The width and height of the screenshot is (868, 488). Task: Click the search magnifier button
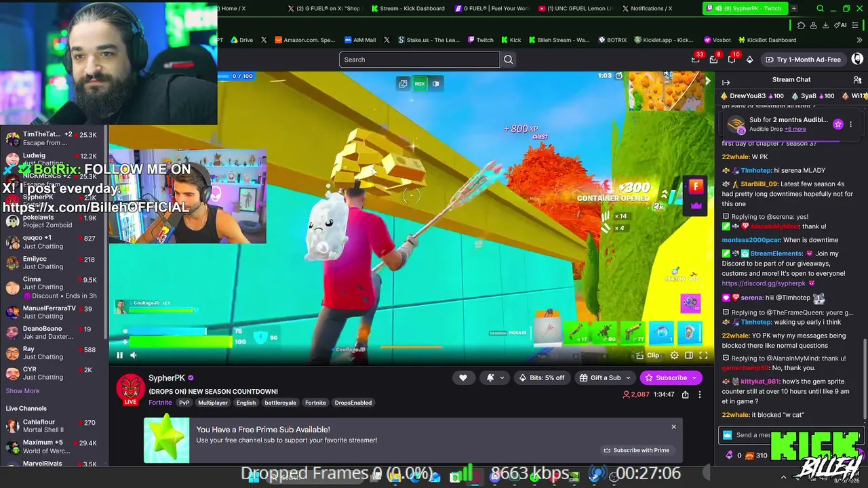(508, 60)
